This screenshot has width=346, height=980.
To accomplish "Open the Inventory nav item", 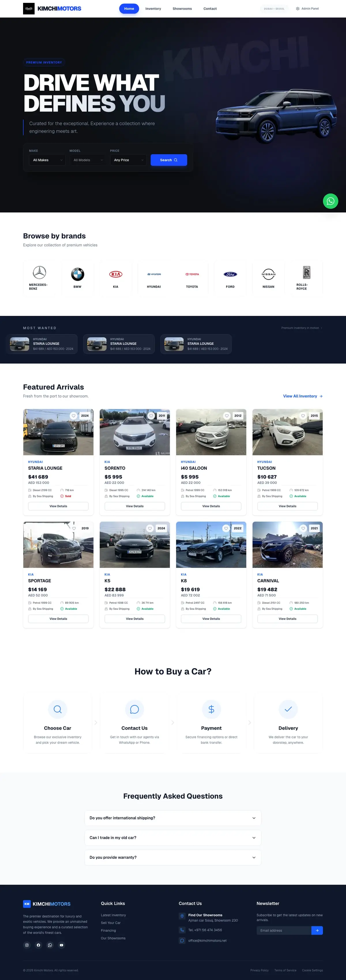I will [153, 9].
